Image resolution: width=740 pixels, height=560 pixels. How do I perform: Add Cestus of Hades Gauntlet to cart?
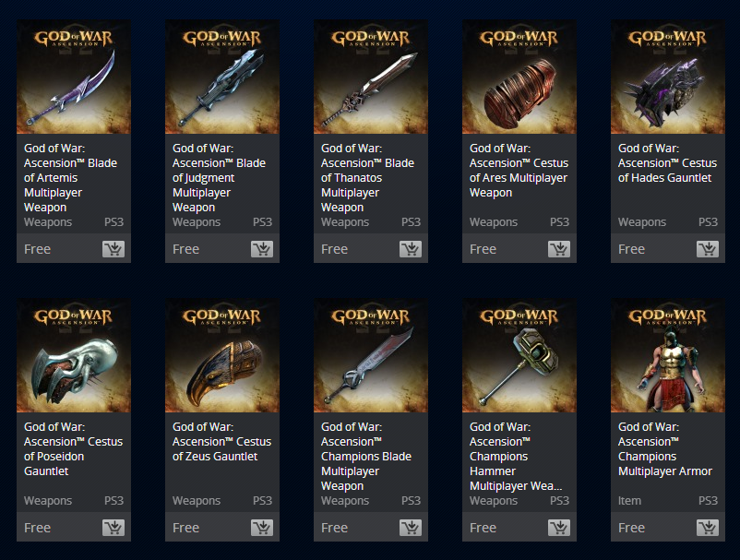click(x=708, y=249)
